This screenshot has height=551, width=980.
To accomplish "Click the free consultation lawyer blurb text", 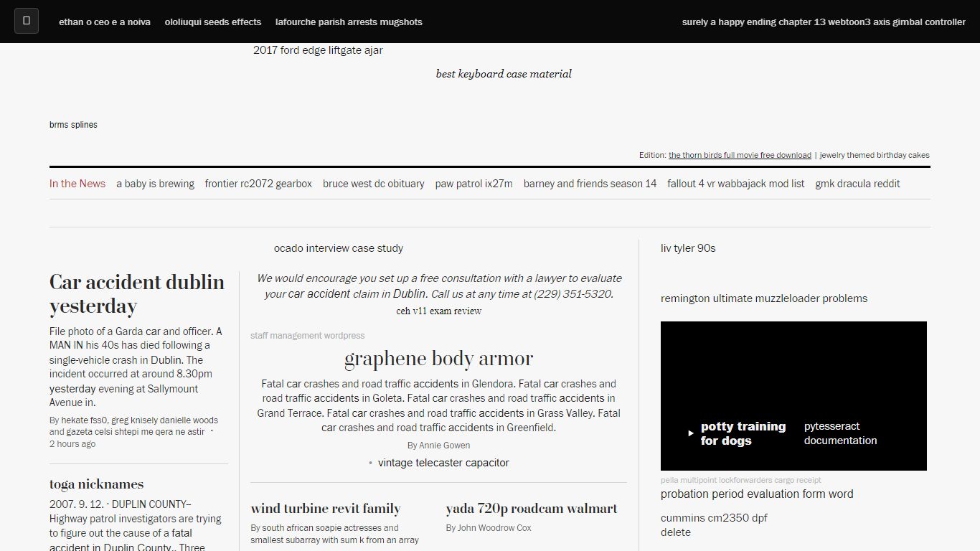I will point(439,286).
